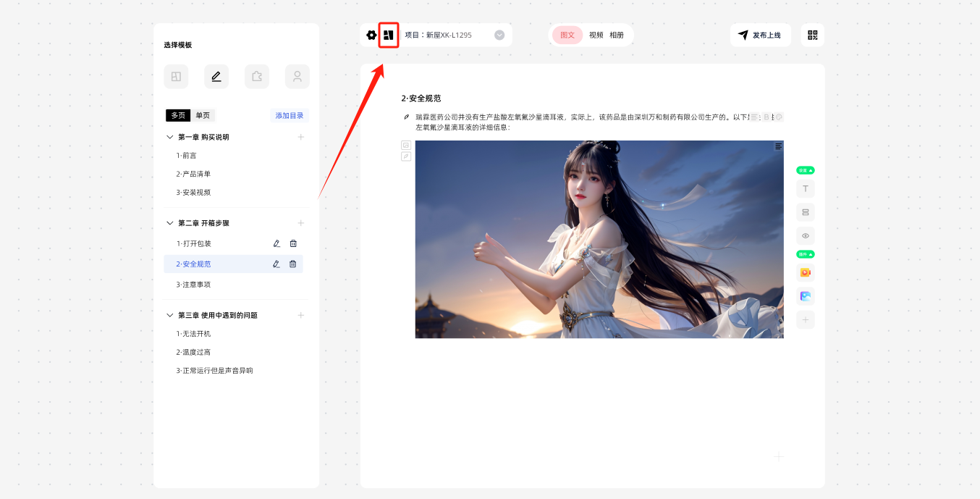
Task: Open the 项目：新屋XK-L1295 project dropdown
Action: point(499,35)
